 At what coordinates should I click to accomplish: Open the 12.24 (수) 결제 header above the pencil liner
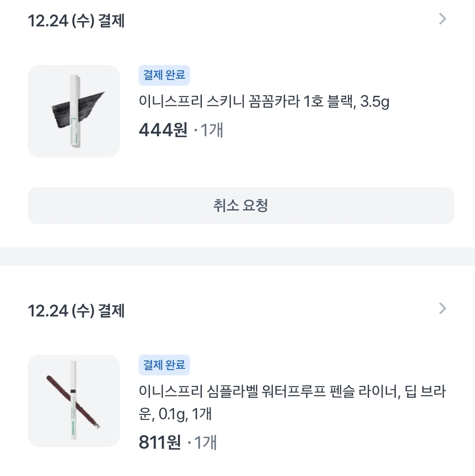[76, 311]
